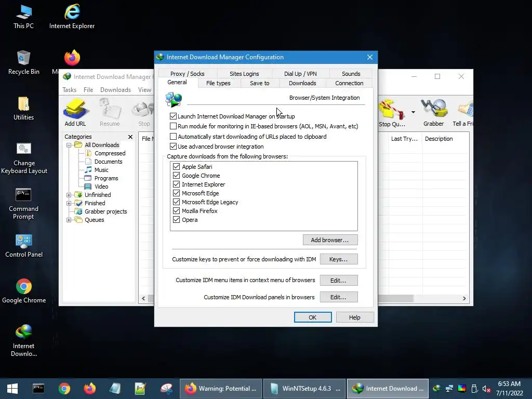
Task: Switch to the Proxy / Socks tab
Action: (x=187, y=74)
